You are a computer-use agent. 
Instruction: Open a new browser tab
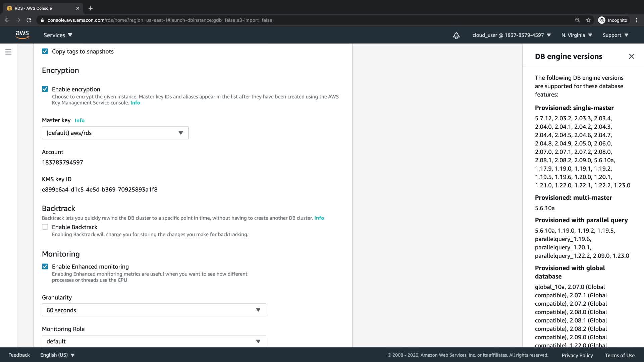(x=91, y=8)
